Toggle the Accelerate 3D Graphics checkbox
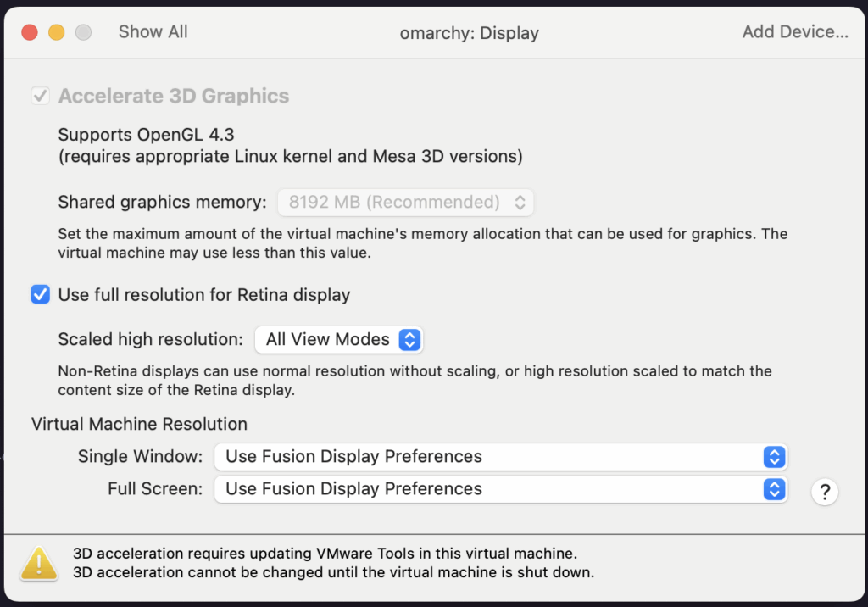Viewport: 868px width, 607px height. (41, 96)
